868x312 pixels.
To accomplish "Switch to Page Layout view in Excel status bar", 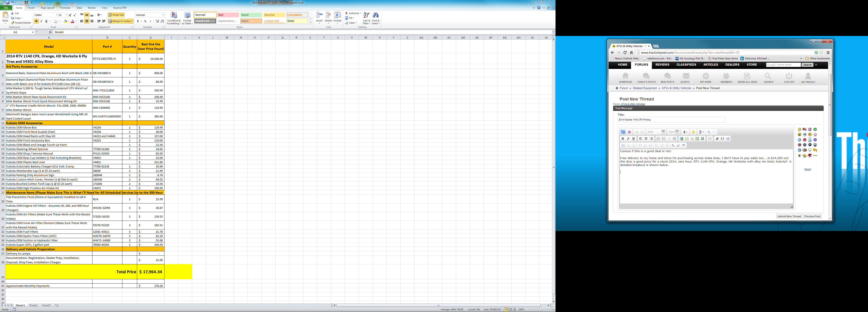I will [510, 309].
